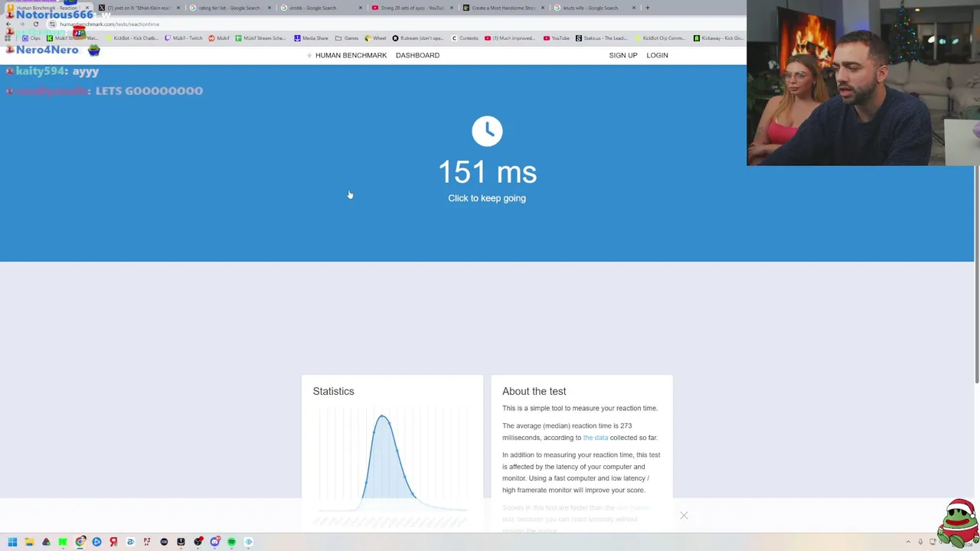
Task: Open the Spotify taskbar icon
Action: [231, 542]
